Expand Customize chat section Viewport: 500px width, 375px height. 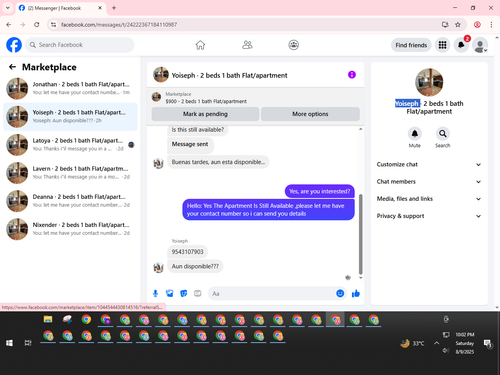(429, 164)
